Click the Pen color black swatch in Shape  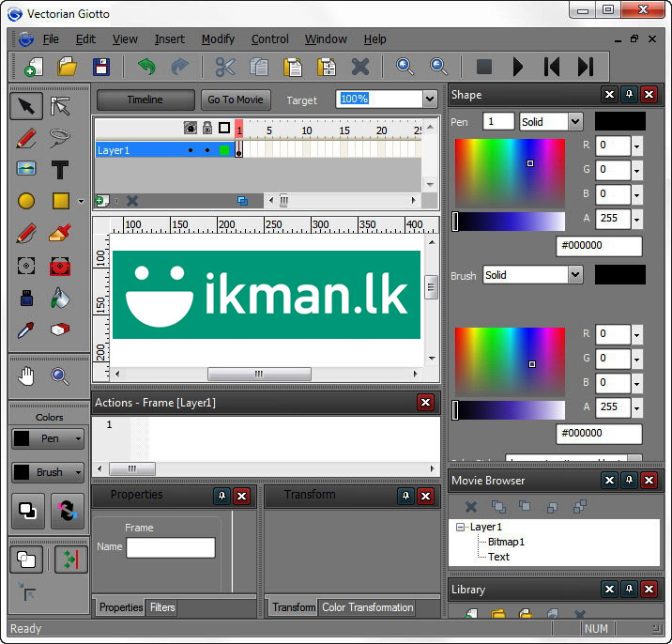(620, 121)
